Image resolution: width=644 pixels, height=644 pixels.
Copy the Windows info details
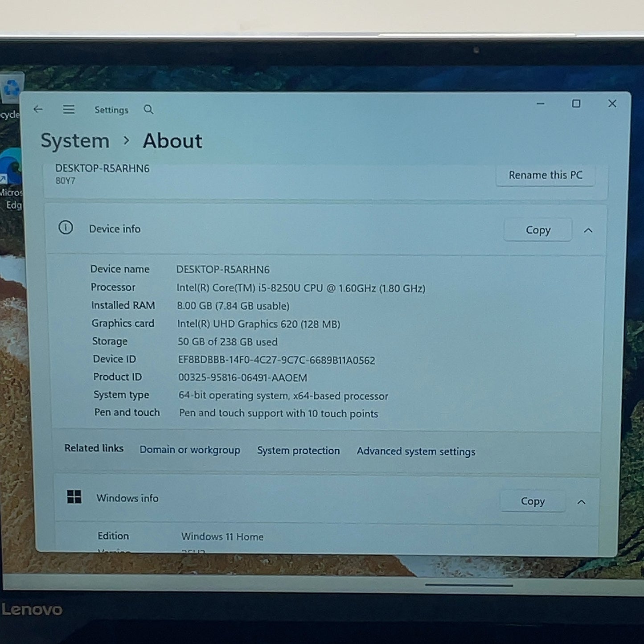[x=533, y=501]
